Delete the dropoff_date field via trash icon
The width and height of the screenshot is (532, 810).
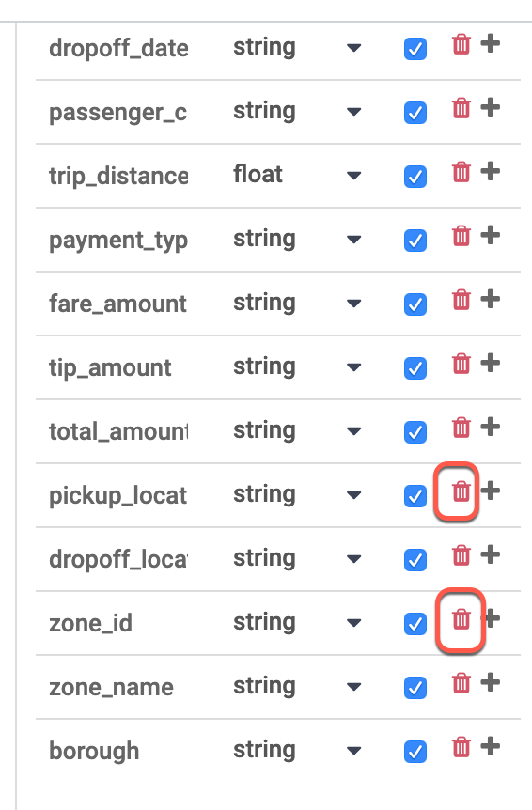tap(462, 44)
